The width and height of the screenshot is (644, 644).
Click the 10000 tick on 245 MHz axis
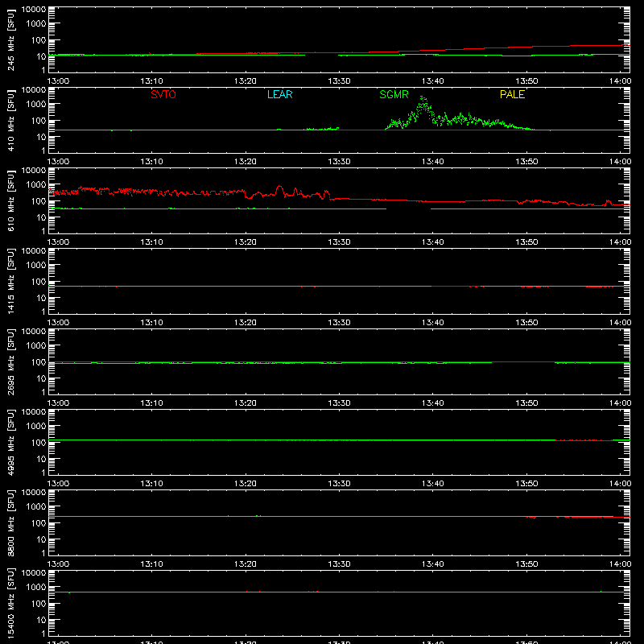tap(34, 10)
